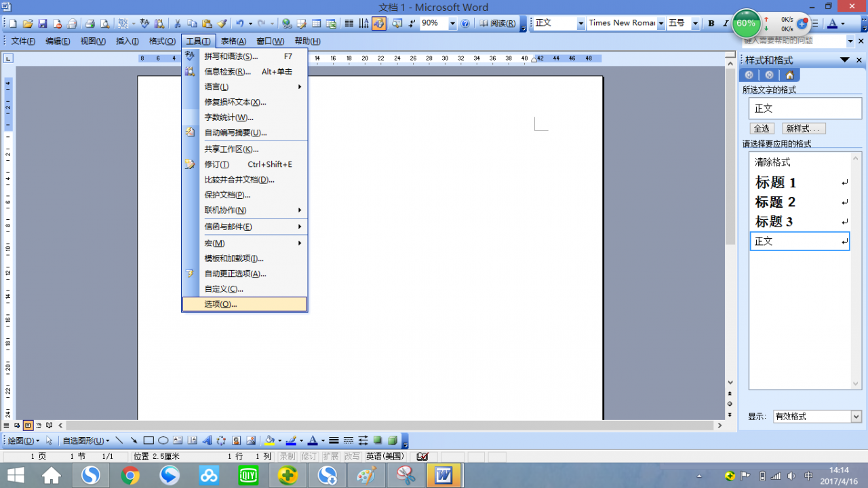Click the Undo arrow icon
Image resolution: width=868 pixels, height=488 pixels.
point(239,24)
